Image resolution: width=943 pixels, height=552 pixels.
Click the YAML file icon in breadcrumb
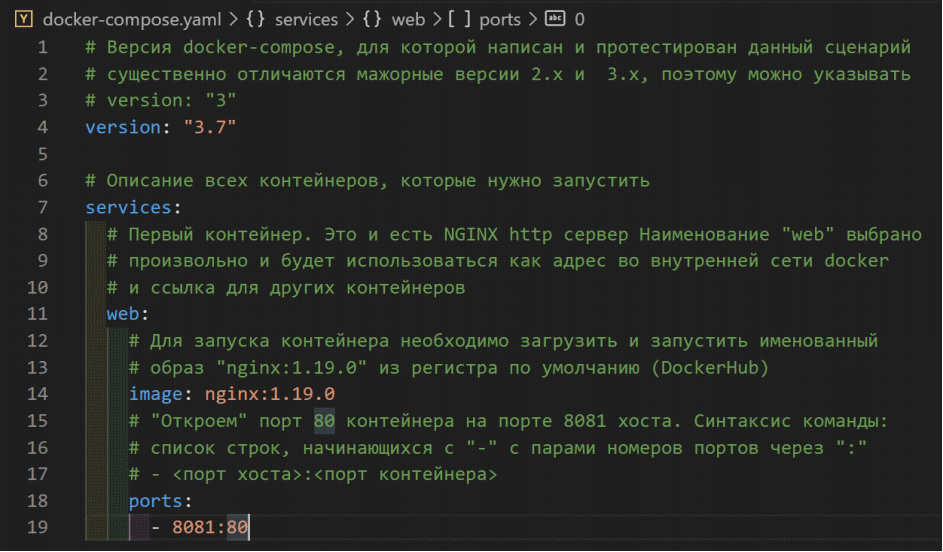[x=23, y=19]
